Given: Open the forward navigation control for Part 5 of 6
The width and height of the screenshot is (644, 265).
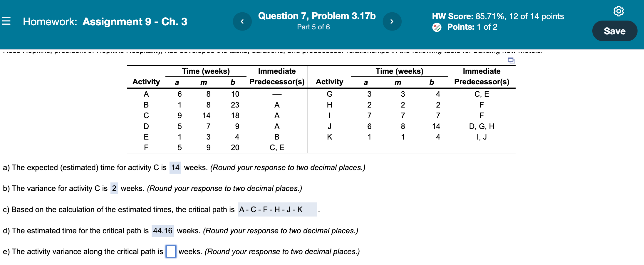Looking at the screenshot, I should pyautogui.click(x=392, y=21).
